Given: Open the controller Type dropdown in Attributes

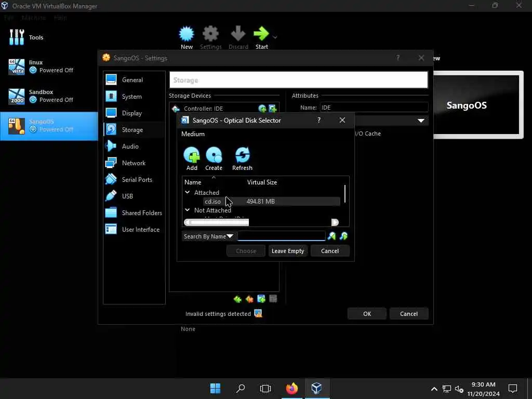Looking at the screenshot, I should [421, 121].
